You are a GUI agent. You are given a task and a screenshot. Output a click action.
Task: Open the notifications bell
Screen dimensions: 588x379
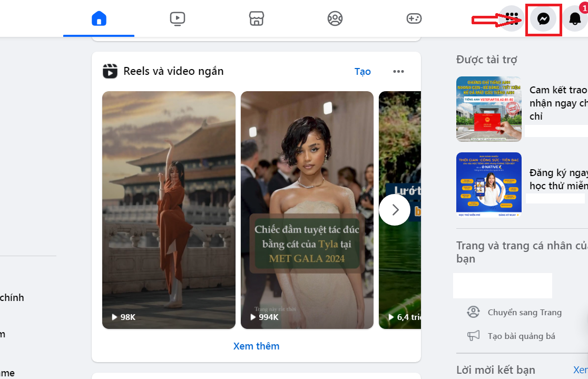tap(575, 18)
